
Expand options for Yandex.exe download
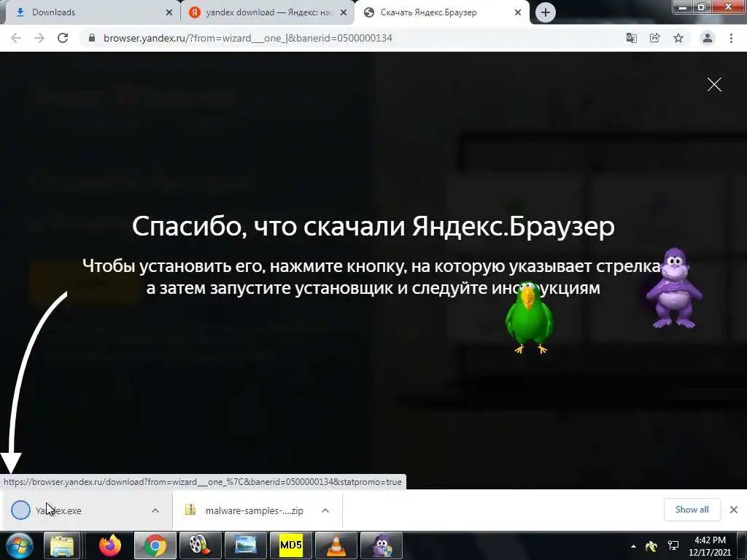(155, 510)
